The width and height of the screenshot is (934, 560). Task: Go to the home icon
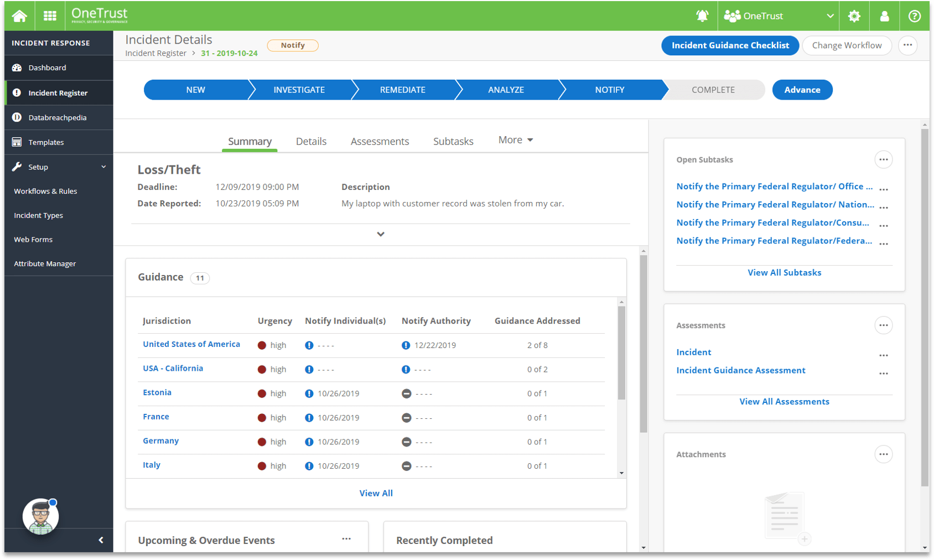point(19,16)
